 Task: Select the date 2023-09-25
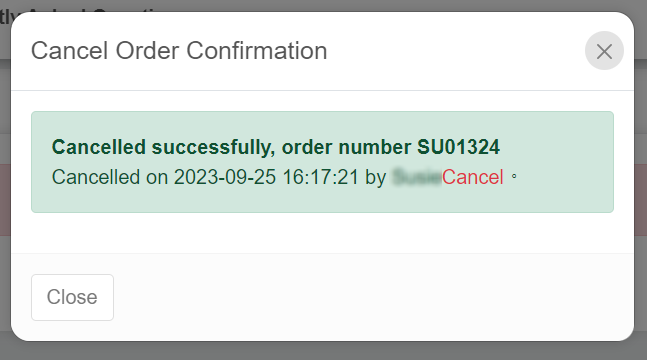point(224,177)
